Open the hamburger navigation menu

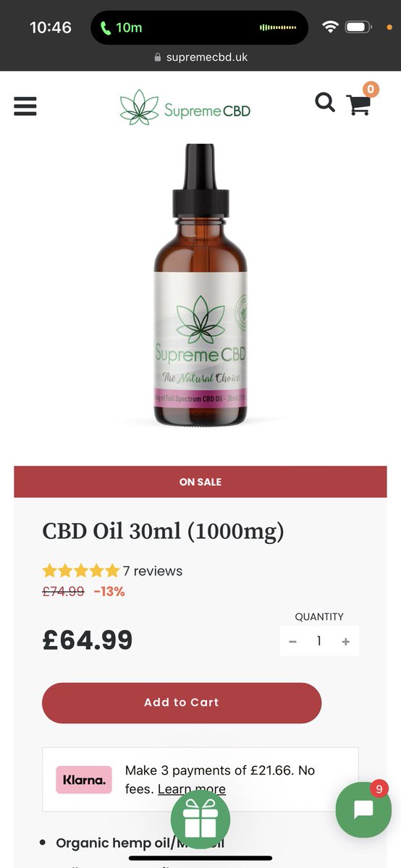click(x=25, y=105)
